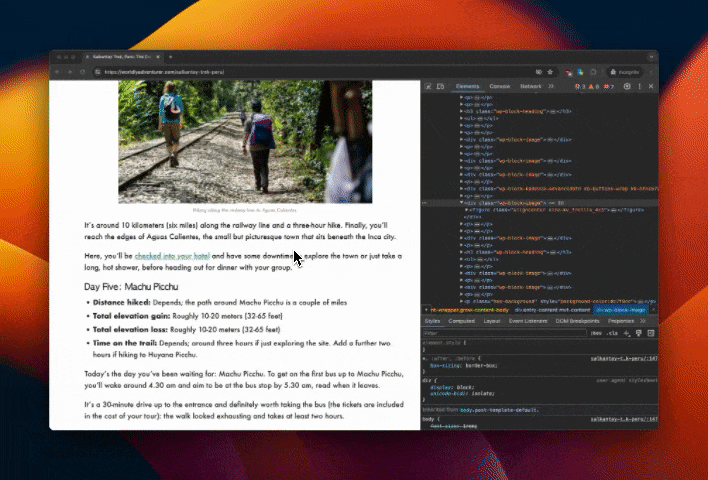Viewport: 708px width, 480px height.
Task: Select the DOM Breakpoints sidebar tab
Action: tap(577, 321)
